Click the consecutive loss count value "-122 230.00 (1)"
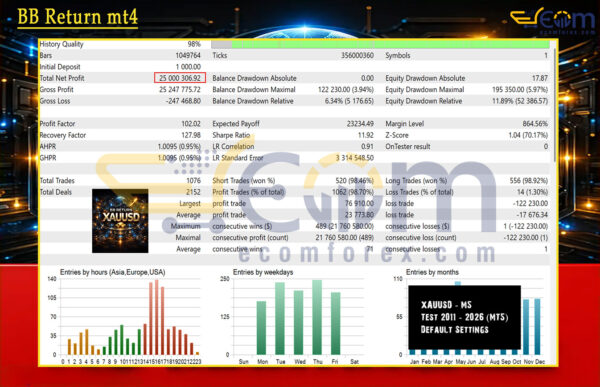This screenshot has height=387, width=600. [x=526, y=238]
